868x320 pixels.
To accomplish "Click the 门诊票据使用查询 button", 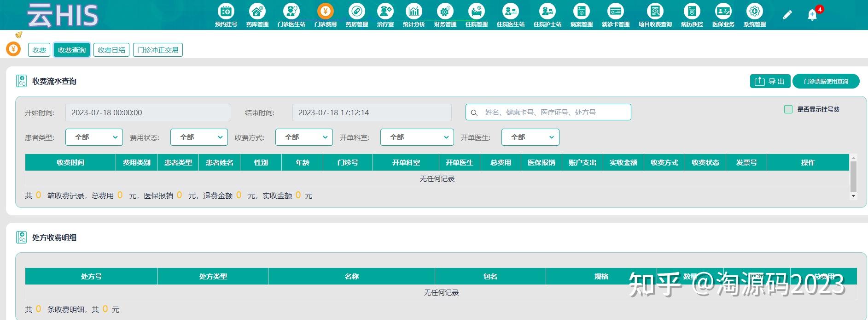I will point(826,81).
